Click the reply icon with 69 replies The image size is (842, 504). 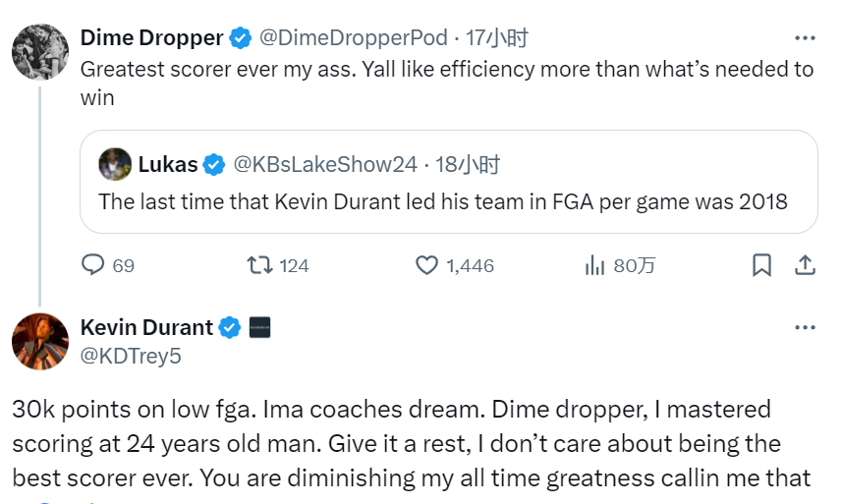93,265
